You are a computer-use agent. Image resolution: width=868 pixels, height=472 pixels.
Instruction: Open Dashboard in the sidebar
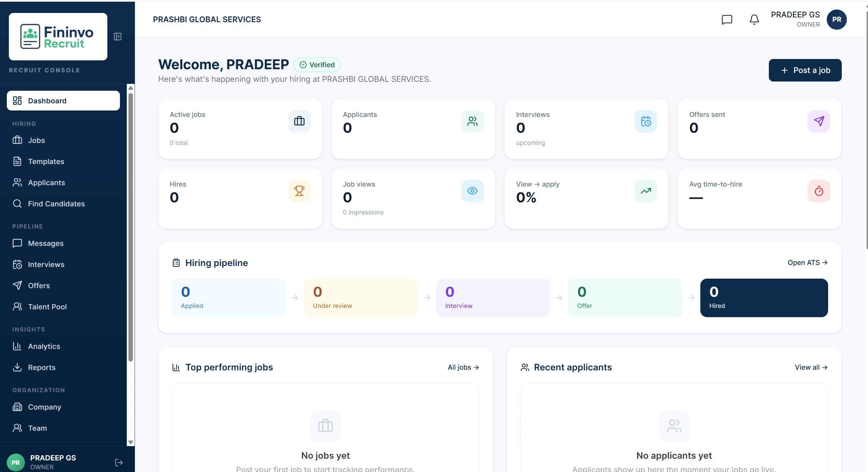pyautogui.click(x=63, y=101)
